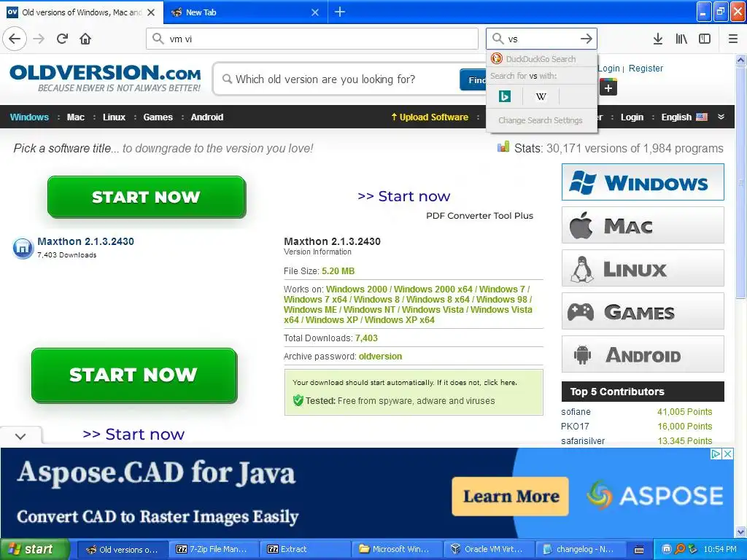Switch to Old versions of Windows tab
747x560 pixels.
pos(82,12)
